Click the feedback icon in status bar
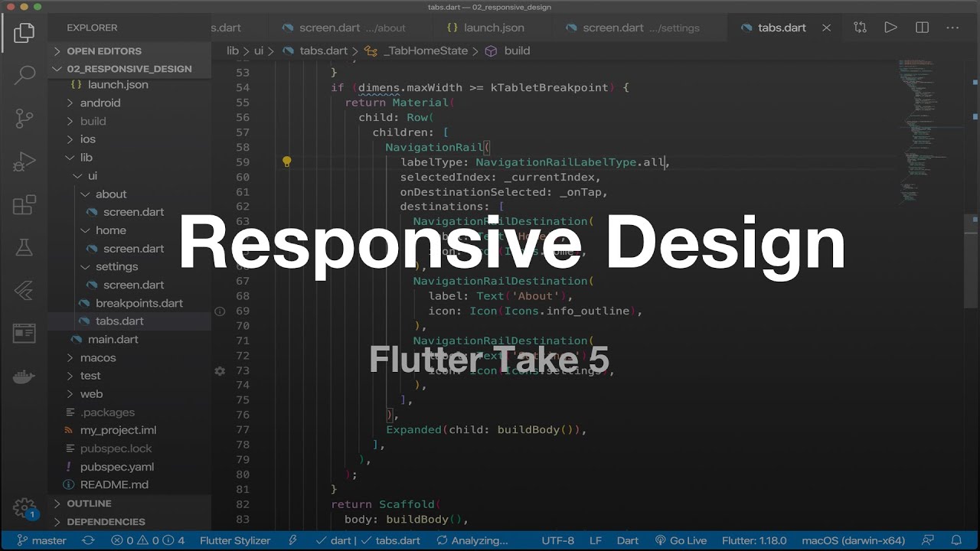Image resolution: width=980 pixels, height=551 pixels. (928, 540)
